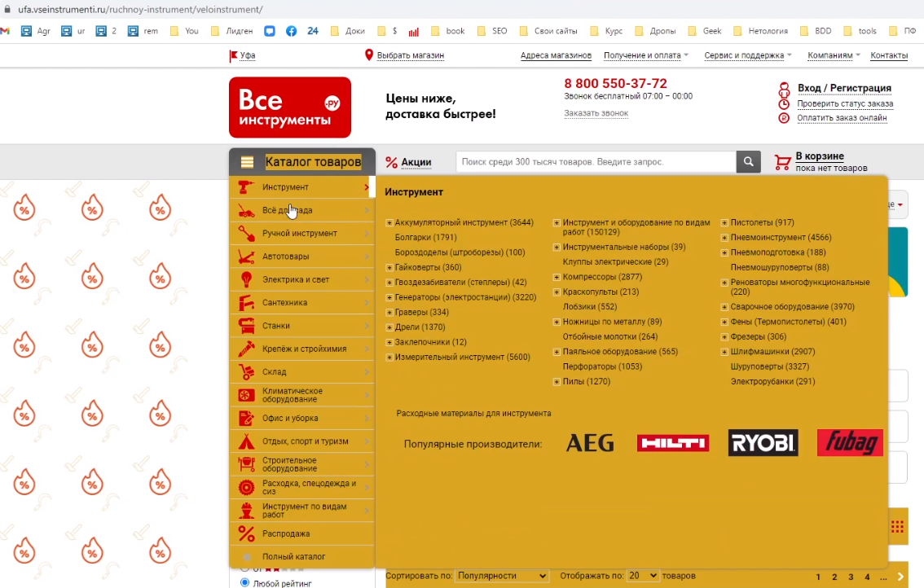The height and width of the screenshot is (588, 924).
Task: Expand Пневмоинструмент (4566) plus icon
Action: (724, 238)
